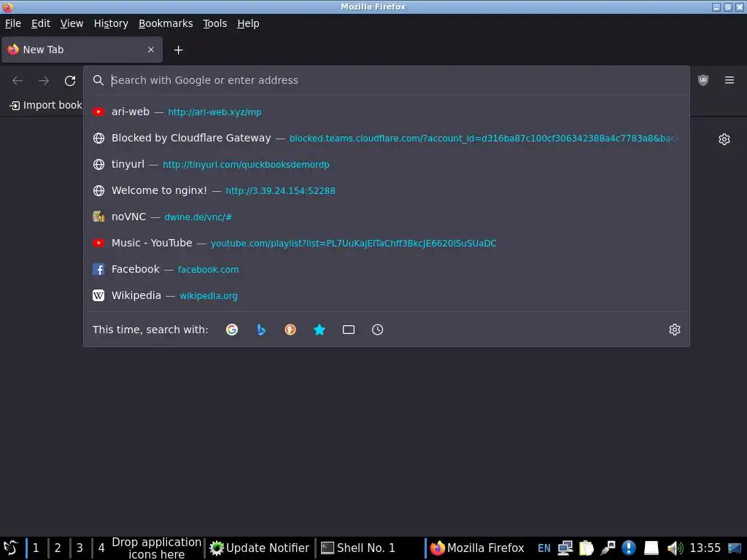This screenshot has height=560, width=747.
Task: Open the noVNC dwine.de suggestion
Action: tap(387, 217)
